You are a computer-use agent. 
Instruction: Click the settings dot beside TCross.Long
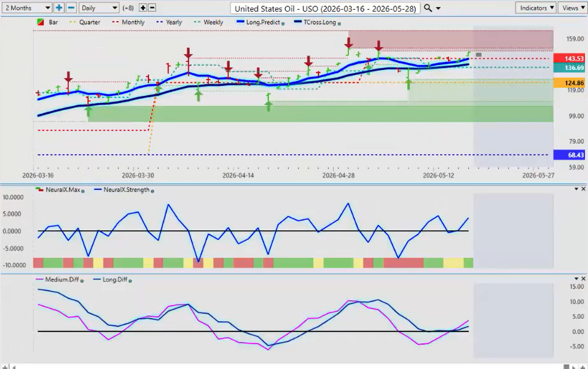339,23
